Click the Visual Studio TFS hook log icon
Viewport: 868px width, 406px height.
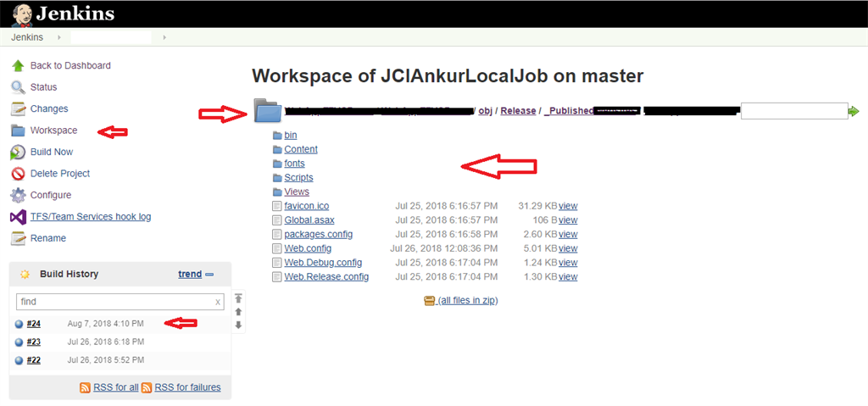click(x=19, y=217)
